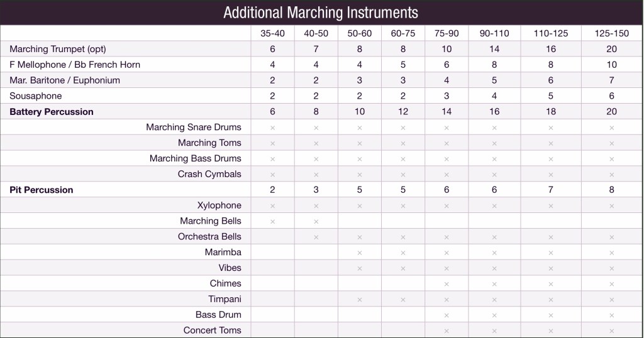
Task: Click the Marimba mark under 50-60
Action: 360,253
